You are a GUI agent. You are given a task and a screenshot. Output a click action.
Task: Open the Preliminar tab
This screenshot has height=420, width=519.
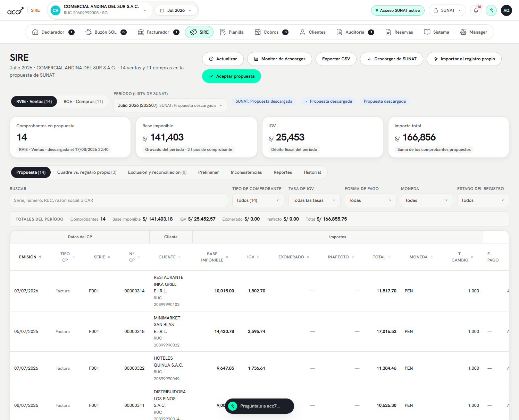[209, 172]
